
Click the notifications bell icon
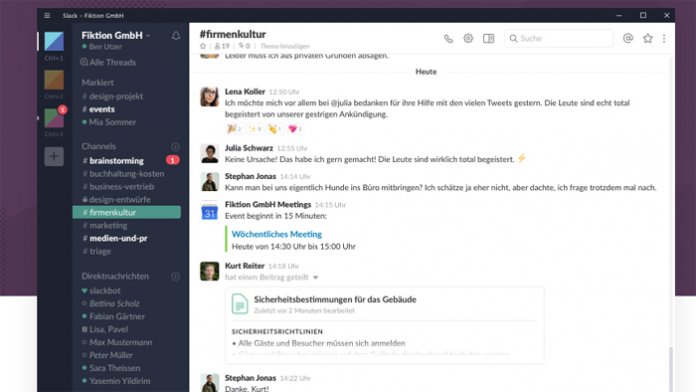pos(176,36)
